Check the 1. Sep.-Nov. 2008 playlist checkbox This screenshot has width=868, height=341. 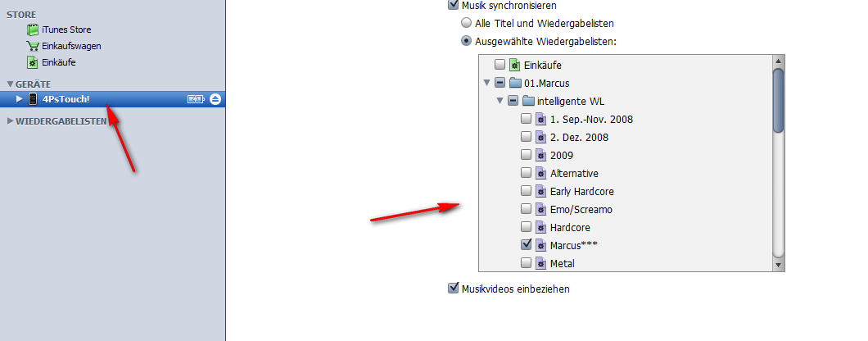point(527,119)
